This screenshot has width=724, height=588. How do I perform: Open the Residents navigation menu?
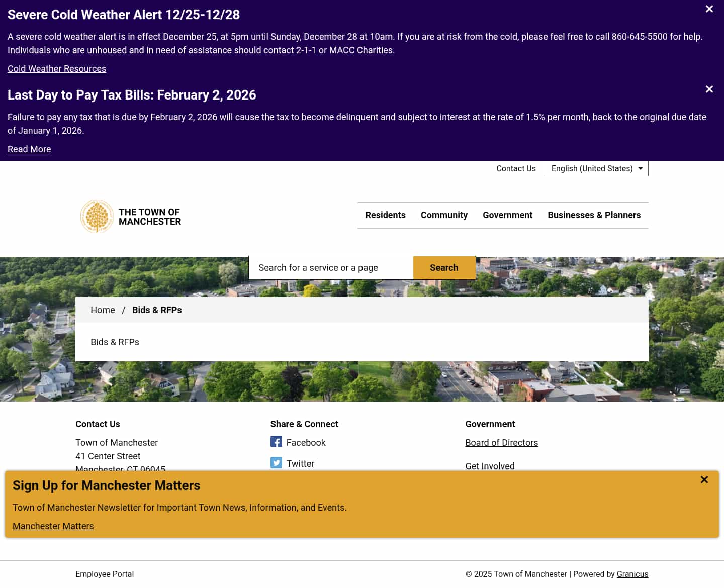click(385, 215)
